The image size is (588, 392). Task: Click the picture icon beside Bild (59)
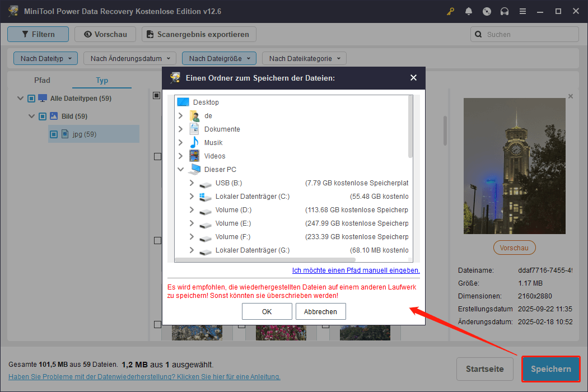tap(54, 116)
